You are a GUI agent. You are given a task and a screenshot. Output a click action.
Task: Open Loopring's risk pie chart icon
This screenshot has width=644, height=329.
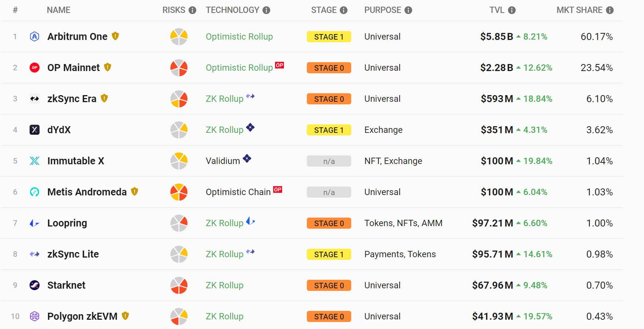[x=179, y=223]
